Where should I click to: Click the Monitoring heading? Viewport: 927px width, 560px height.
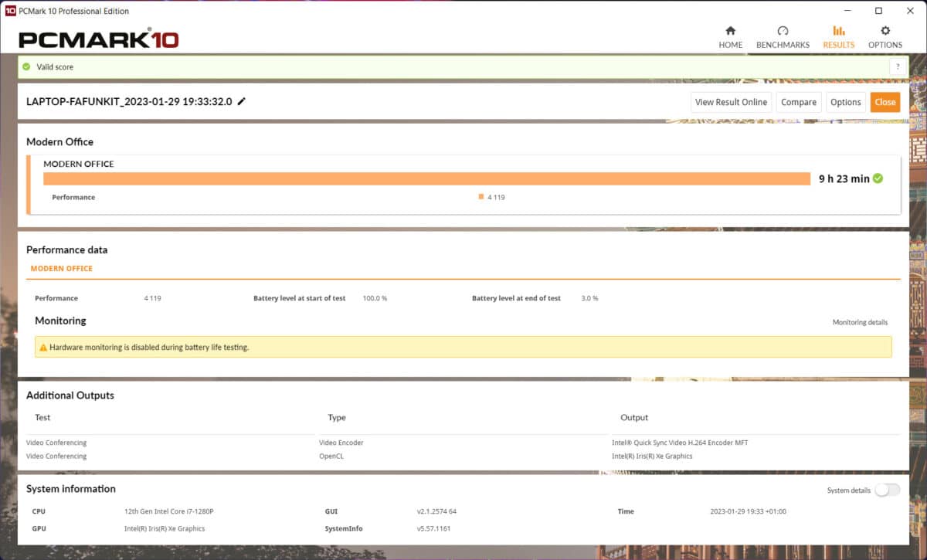tap(60, 321)
